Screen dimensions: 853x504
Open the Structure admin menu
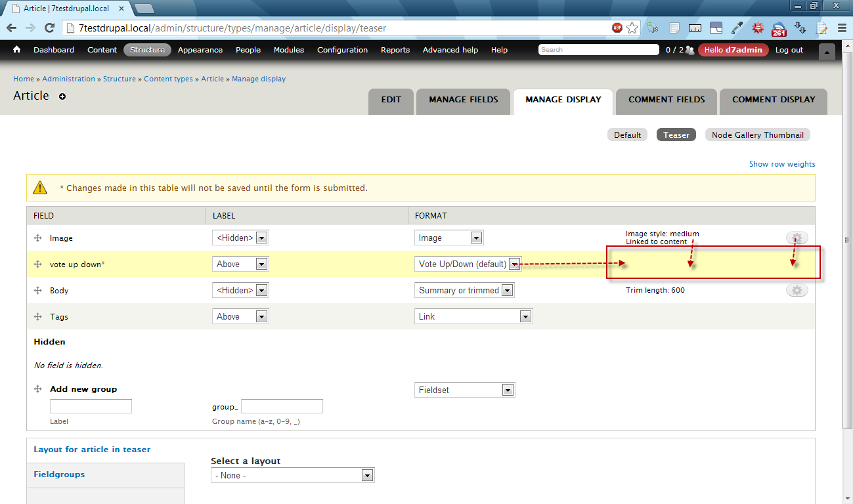tap(147, 50)
